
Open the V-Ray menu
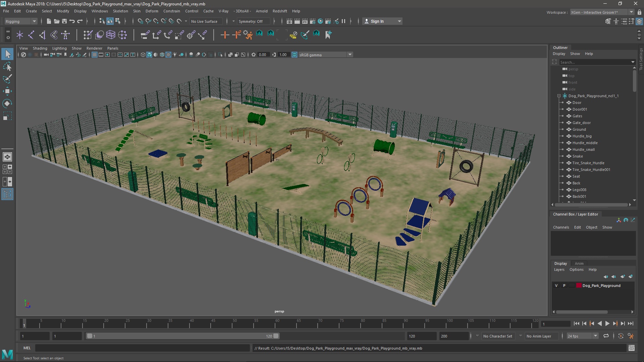coord(223,11)
